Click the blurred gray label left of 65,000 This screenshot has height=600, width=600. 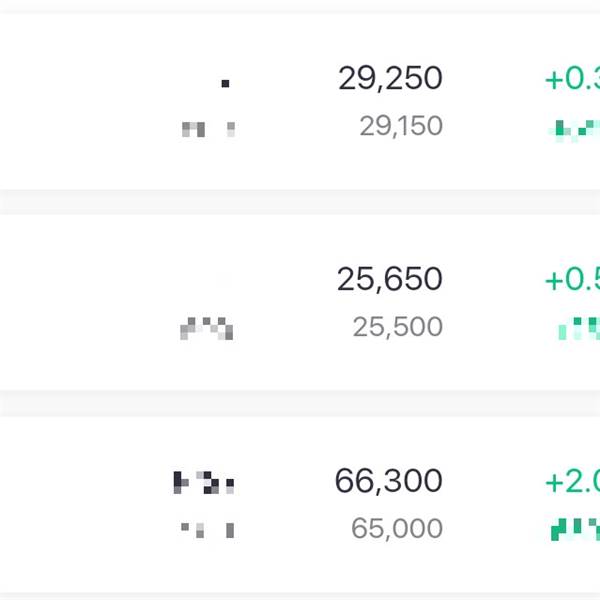click(207, 528)
